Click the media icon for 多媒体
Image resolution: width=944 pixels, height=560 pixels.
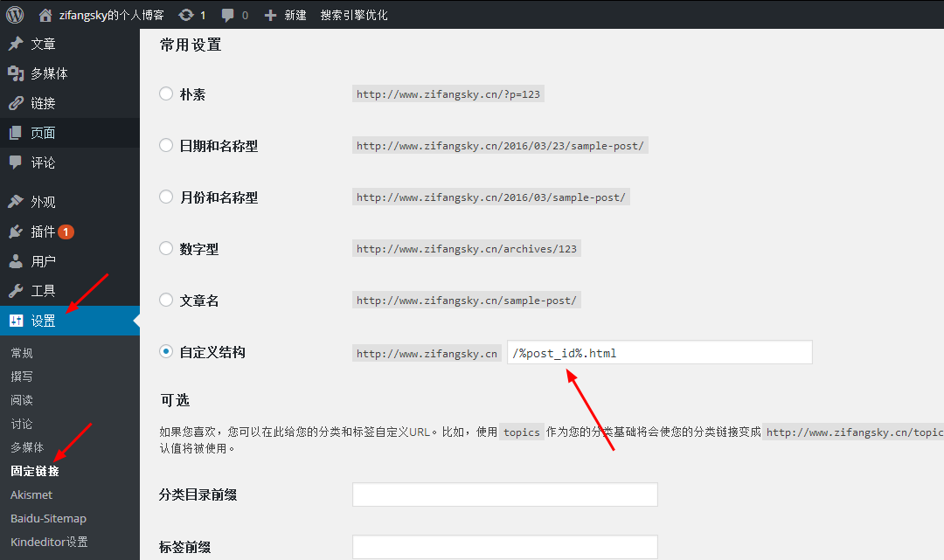16,73
